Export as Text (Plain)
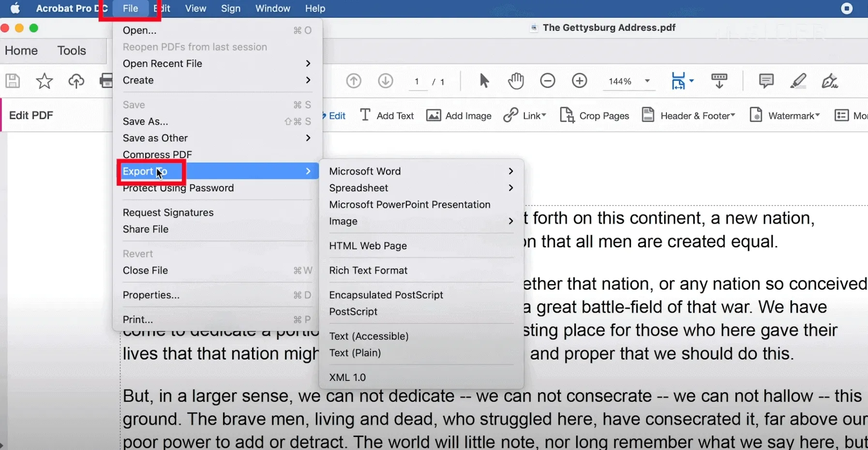Image resolution: width=868 pixels, height=450 pixels. click(421, 353)
